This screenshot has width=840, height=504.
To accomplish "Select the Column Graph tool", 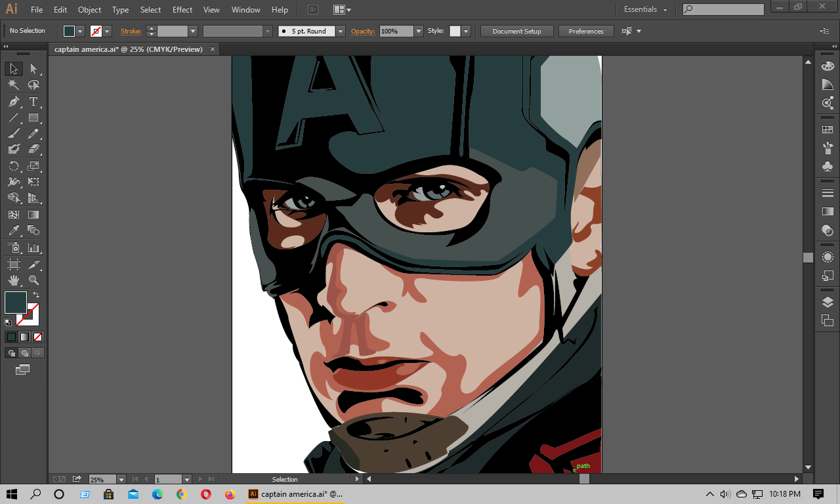I will pos(33,248).
